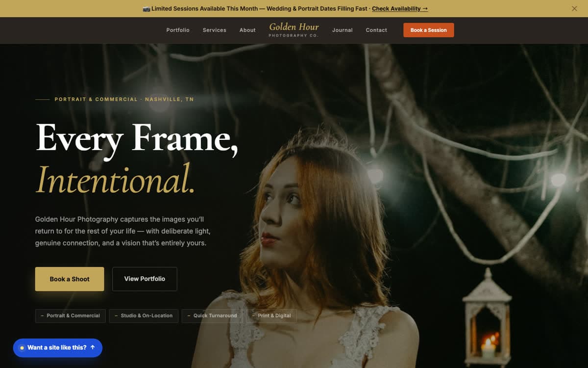Screen dimensions: 588x368
Task: Select the Portrait & Commercial tag
Action: point(70,315)
